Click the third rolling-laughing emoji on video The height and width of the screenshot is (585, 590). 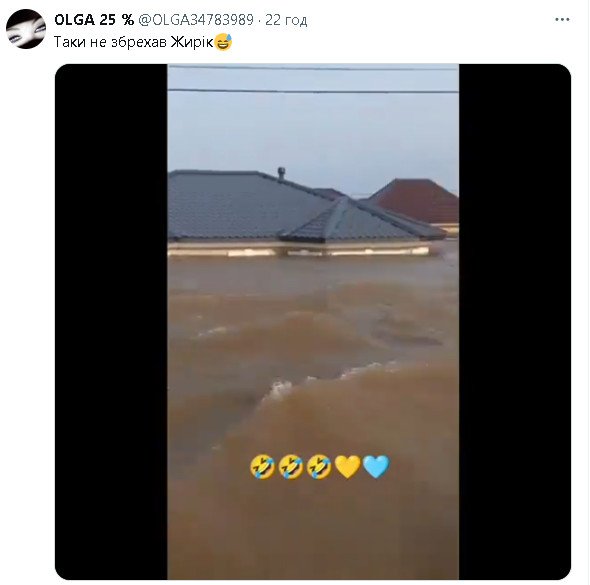(x=319, y=467)
